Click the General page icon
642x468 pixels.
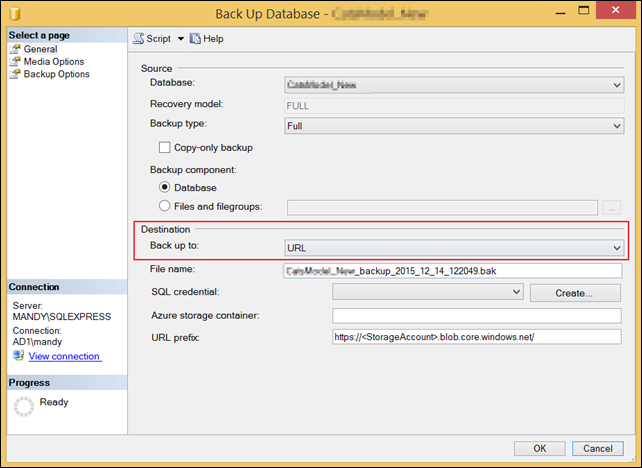15,49
